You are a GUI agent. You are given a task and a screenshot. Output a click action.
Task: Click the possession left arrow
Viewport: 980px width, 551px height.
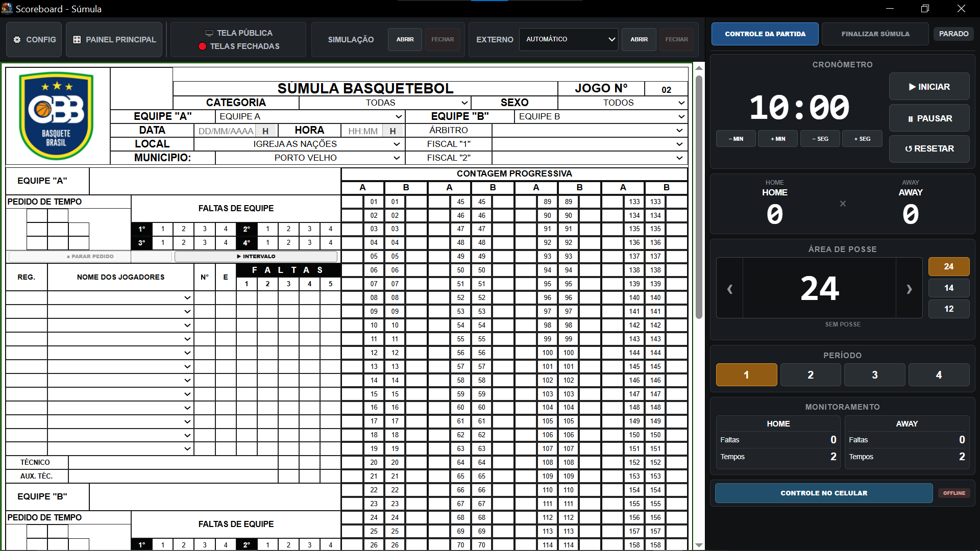pyautogui.click(x=730, y=289)
